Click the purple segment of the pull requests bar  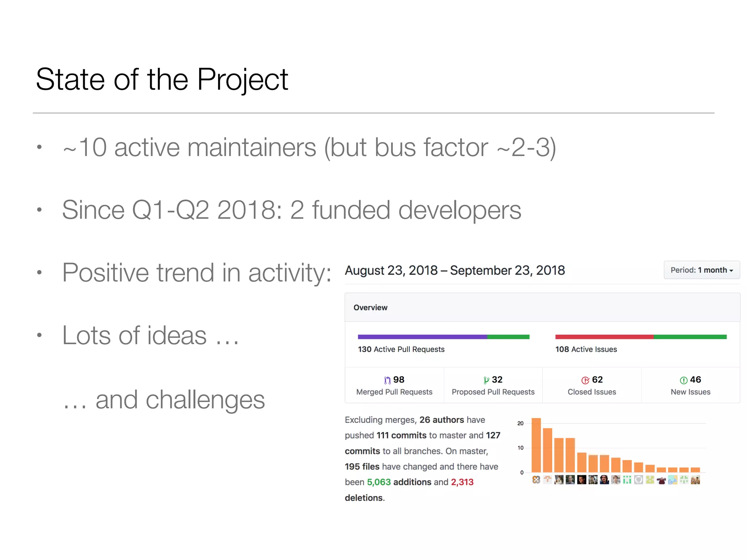coord(422,337)
